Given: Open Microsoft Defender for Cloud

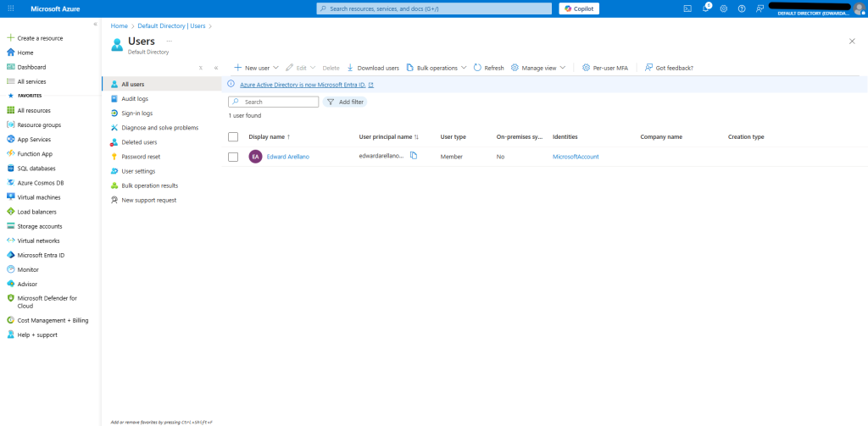Looking at the screenshot, I should click(x=42, y=302).
